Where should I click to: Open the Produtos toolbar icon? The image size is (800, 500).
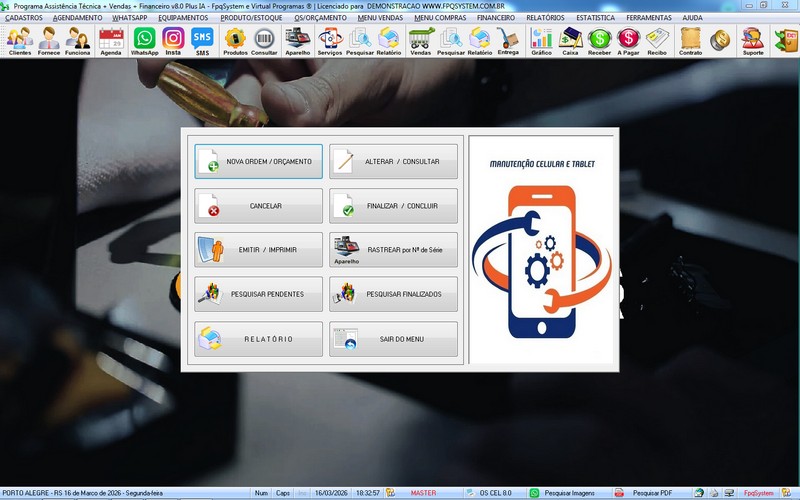[235, 41]
